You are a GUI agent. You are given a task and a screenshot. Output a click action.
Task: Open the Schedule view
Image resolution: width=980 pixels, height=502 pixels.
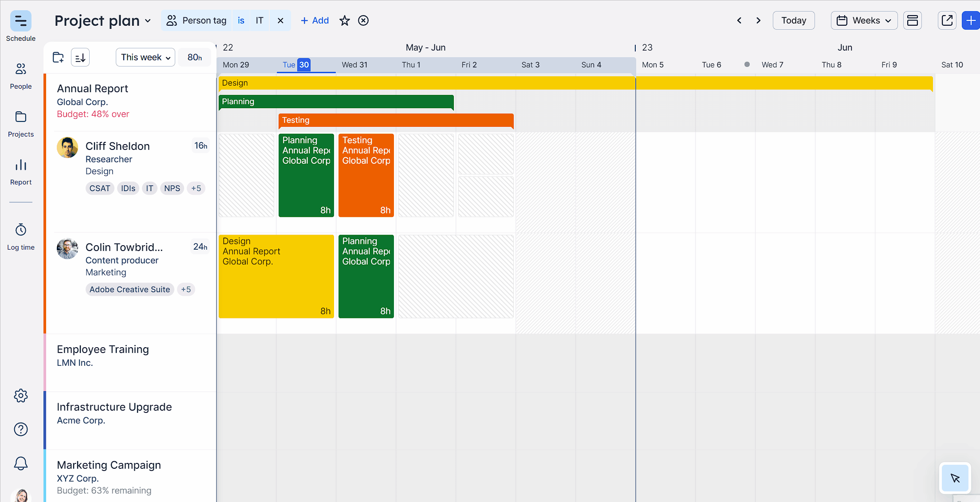click(x=20, y=25)
